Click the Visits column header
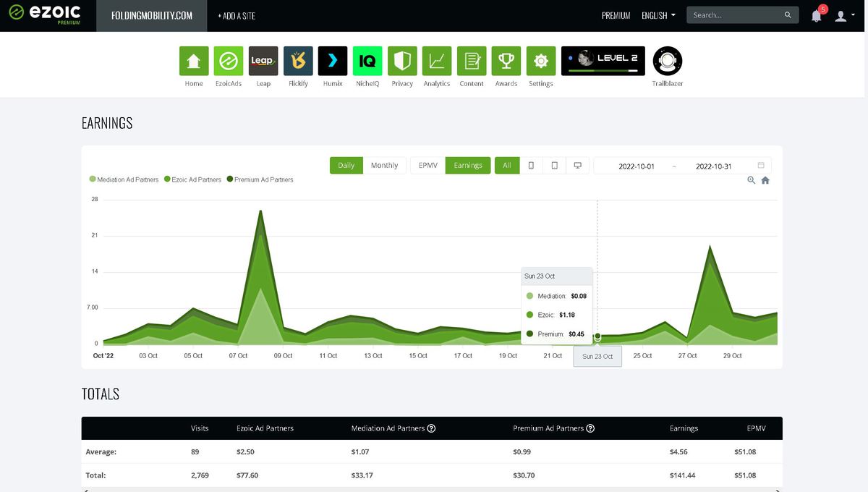Screen dimensions: 868x492 [x=200, y=428]
